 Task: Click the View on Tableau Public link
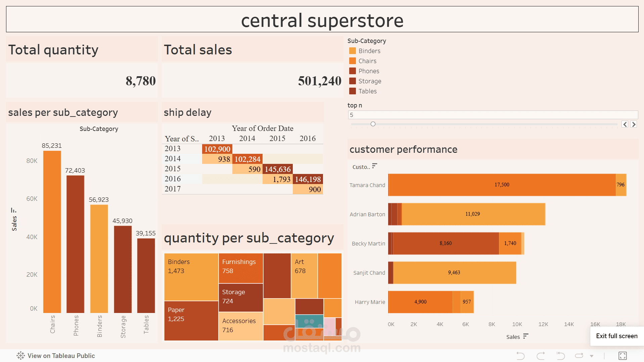61,356
